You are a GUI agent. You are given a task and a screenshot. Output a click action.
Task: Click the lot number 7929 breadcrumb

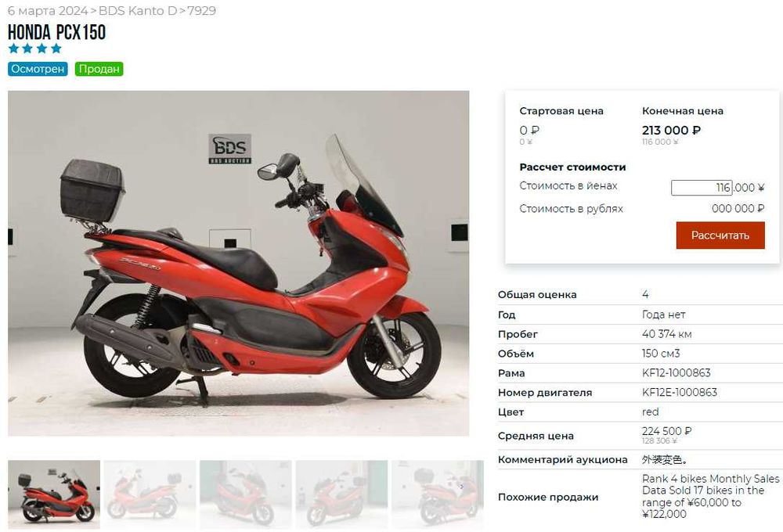(202, 10)
